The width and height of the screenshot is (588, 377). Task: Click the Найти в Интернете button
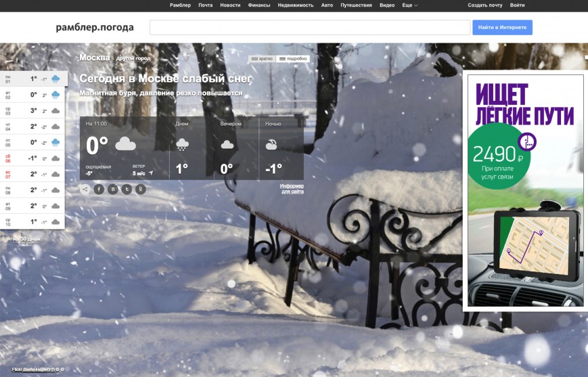pos(502,27)
